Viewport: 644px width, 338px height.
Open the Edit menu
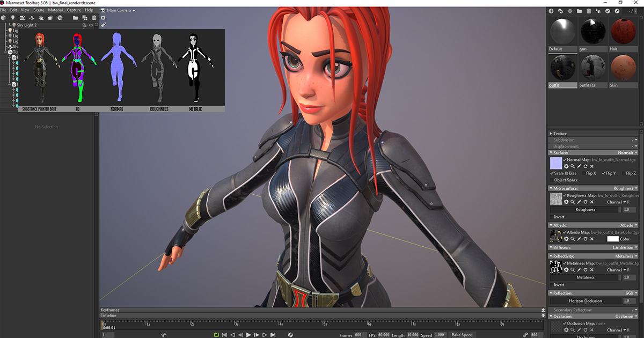click(13, 10)
